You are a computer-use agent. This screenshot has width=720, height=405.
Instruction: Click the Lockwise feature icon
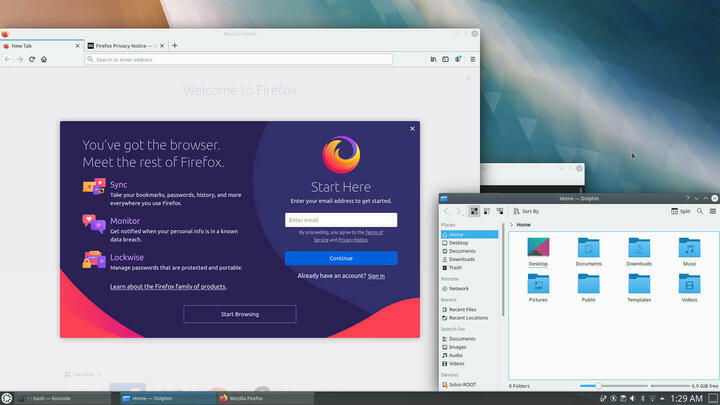point(94,259)
